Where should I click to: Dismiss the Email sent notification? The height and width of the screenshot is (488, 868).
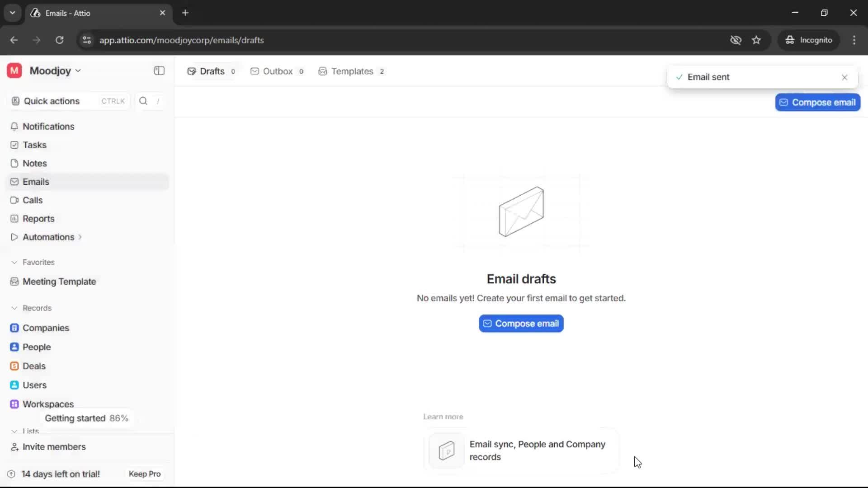[x=844, y=78]
